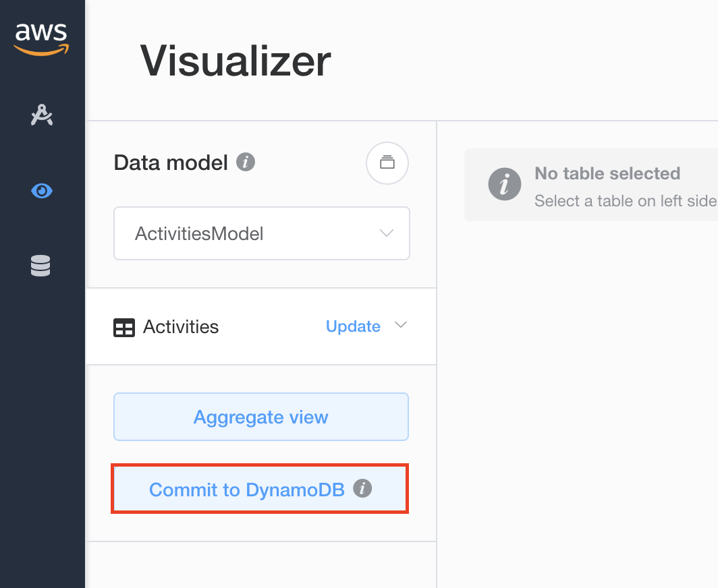
Task: Click the Visualizer page title
Action: coord(236,61)
